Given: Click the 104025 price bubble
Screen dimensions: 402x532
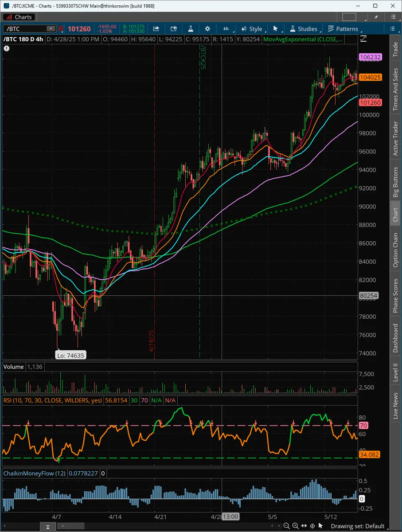Looking at the screenshot, I should pos(371,77).
